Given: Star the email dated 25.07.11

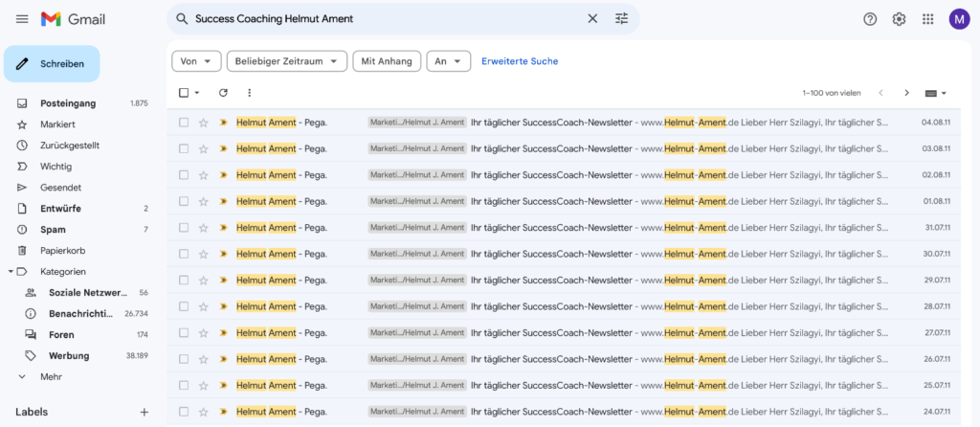Looking at the screenshot, I should [203, 385].
